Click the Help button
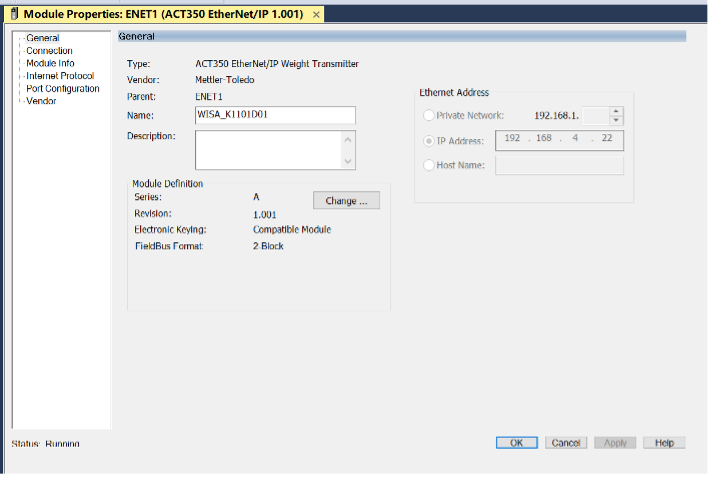The image size is (712, 477). coord(664,442)
